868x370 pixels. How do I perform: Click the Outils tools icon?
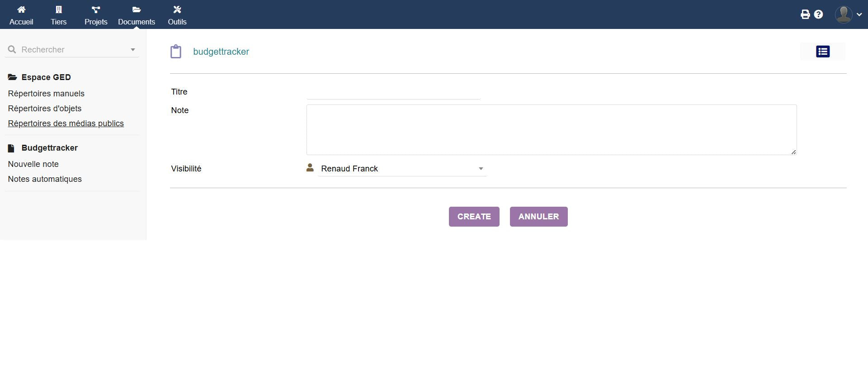[177, 9]
